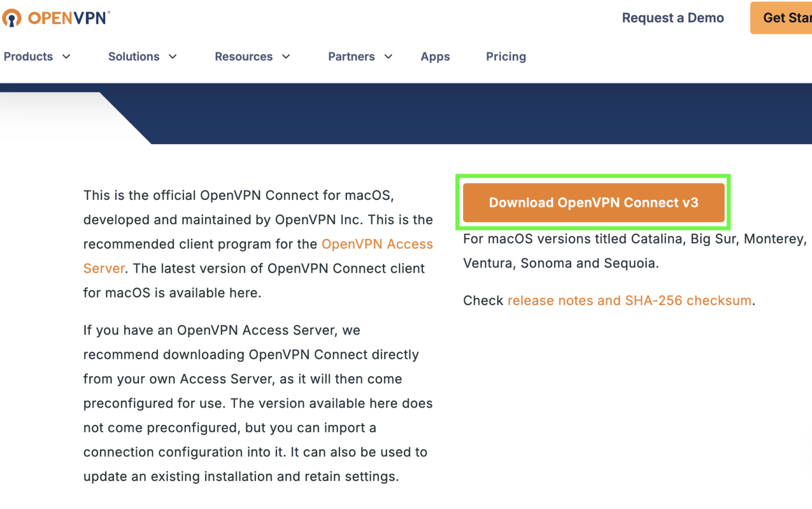The width and height of the screenshot is (812, 509).
Task: Select the Pricing navigation item
Action: 506,57
